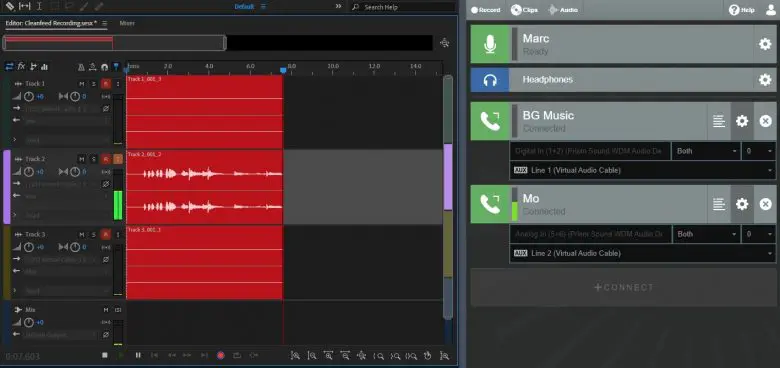
Task: Select the Time Selection tool
Action: click(x=39, y=6)
